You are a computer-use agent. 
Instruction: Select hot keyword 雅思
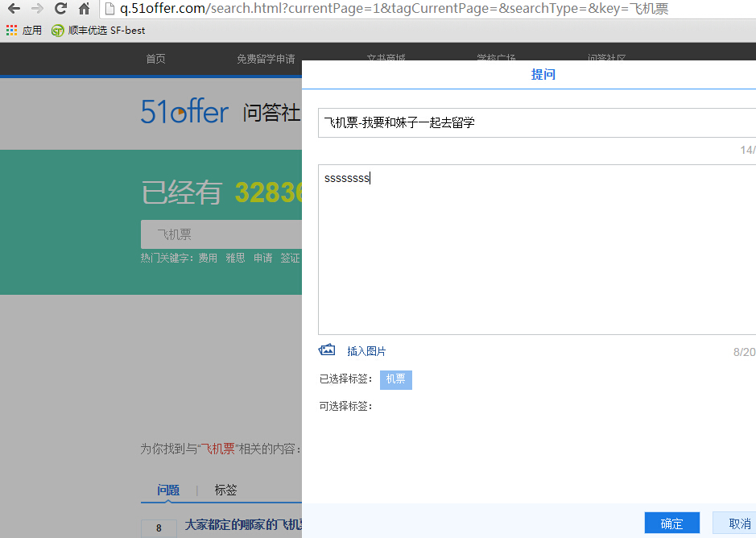(235, 259)
